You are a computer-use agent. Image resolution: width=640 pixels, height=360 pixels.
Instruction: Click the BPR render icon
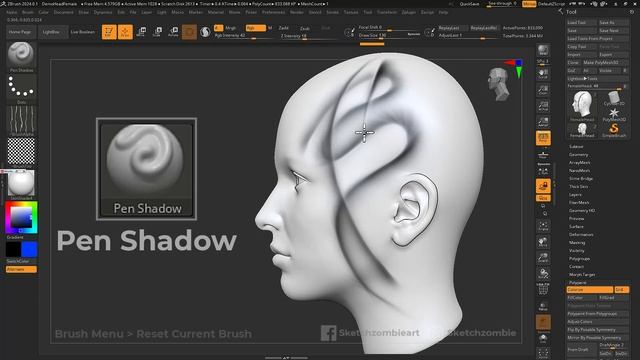[543, 50]
